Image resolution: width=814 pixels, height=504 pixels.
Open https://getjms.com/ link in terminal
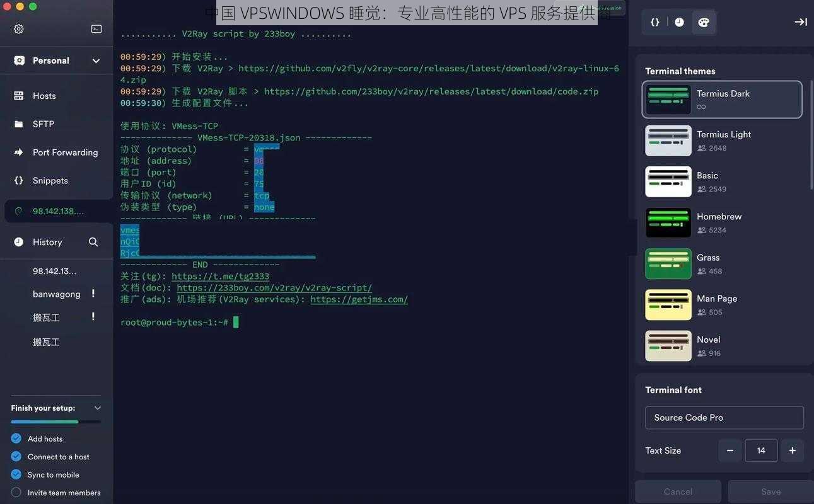pos(359,299)
